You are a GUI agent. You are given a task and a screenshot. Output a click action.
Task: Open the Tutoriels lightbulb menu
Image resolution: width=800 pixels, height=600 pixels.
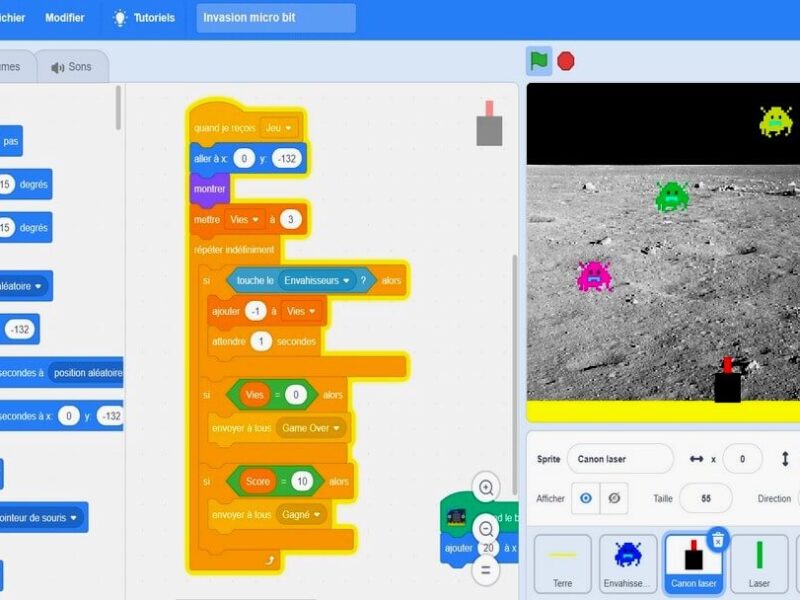click(x=144, y=18)
